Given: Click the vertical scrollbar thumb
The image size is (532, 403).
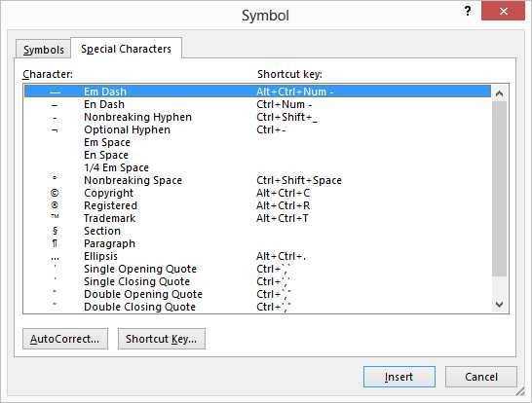Looking at the screenshot, I should (x=499, y=189).
